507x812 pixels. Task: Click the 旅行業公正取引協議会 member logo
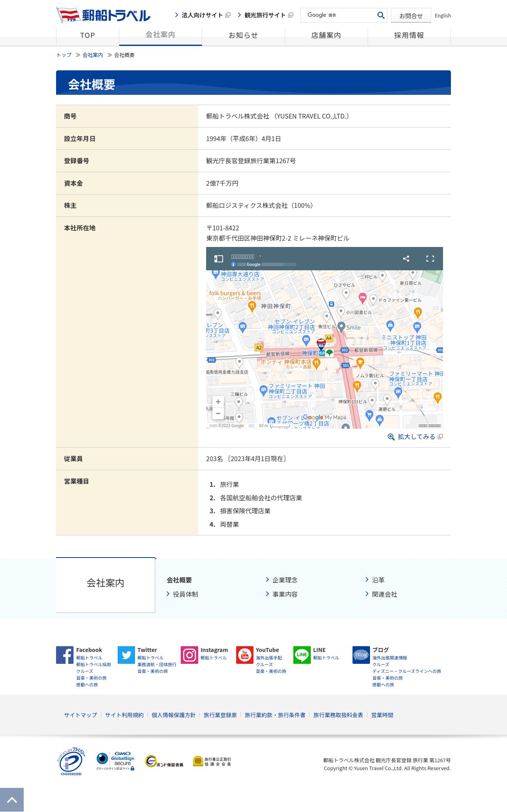(x=212, y=761)
